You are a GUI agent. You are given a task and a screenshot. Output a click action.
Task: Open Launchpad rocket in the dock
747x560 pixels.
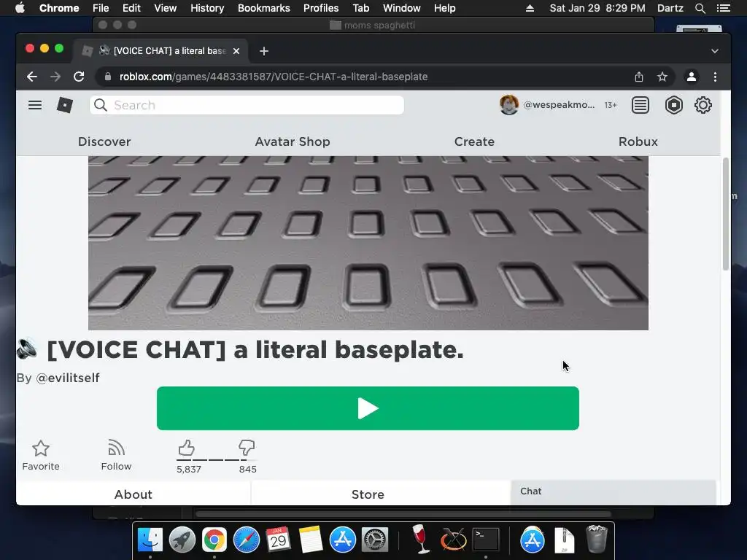click(182, 540)
